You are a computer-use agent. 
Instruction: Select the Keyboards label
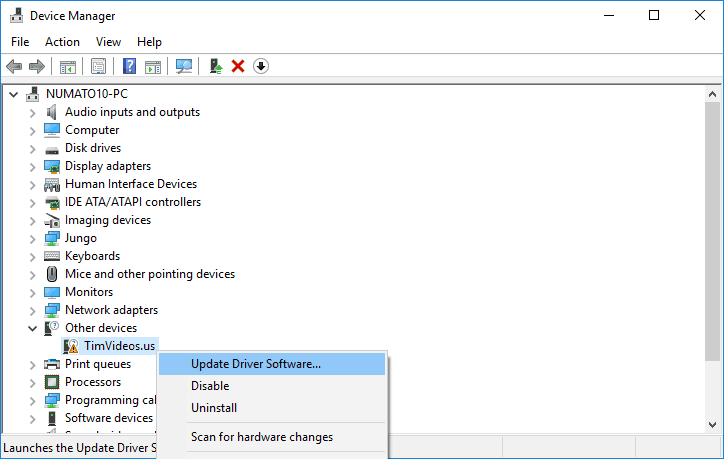[92, 256]
